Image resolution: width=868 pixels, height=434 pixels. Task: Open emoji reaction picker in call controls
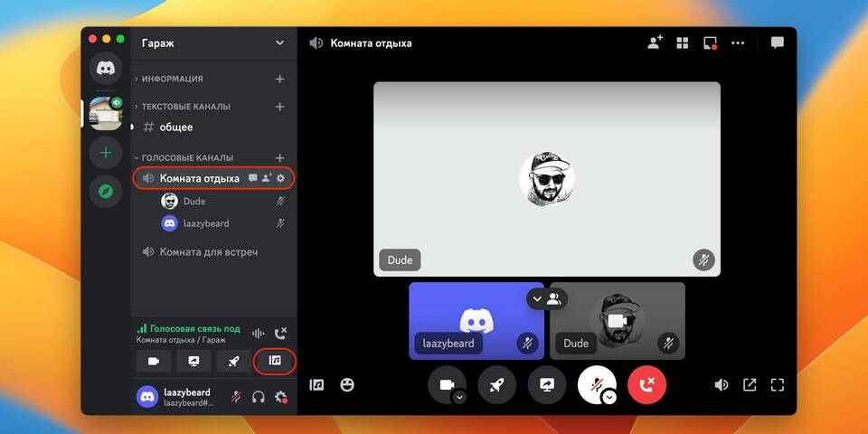[347, 385]
